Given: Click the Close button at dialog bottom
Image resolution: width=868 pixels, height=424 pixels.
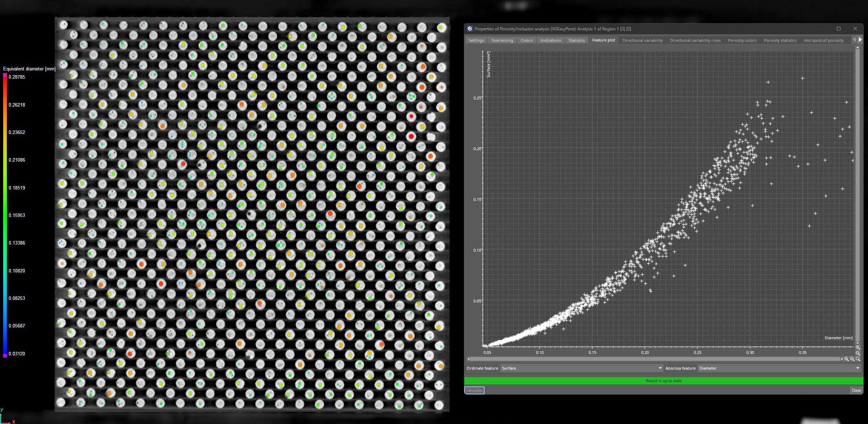Looking at the screenshot, I should pos(856,390).
